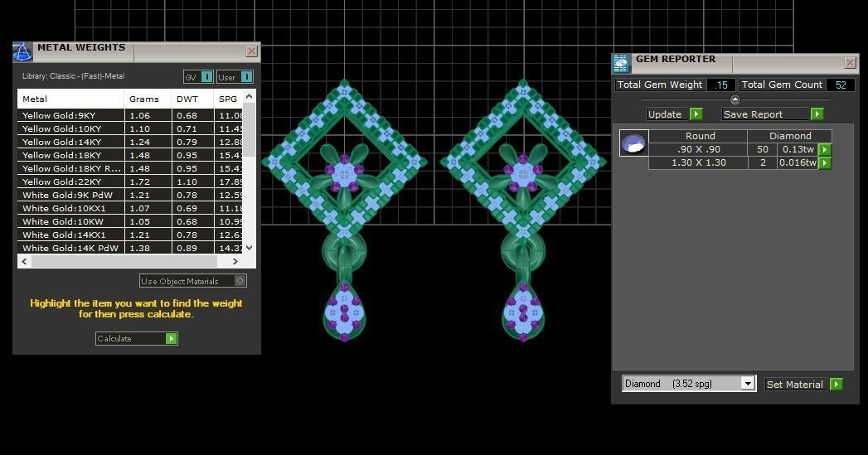Click the horizontal scroll right arrow
The width and height of the screenshot is (868, 455).
(x=235, y=261)
